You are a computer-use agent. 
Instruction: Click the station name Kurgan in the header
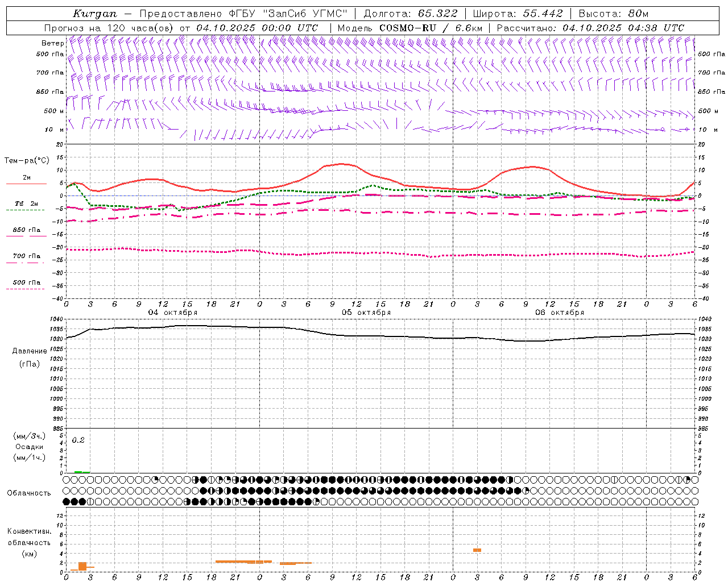coord(95,14)
